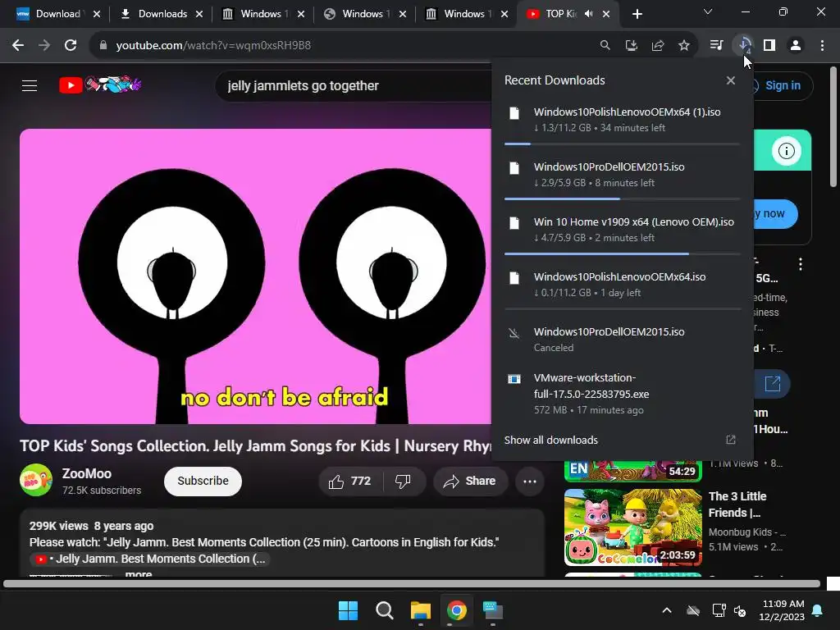Share the video
The height and width of the screenshot is (630, 840).
(x=470, y=481)
